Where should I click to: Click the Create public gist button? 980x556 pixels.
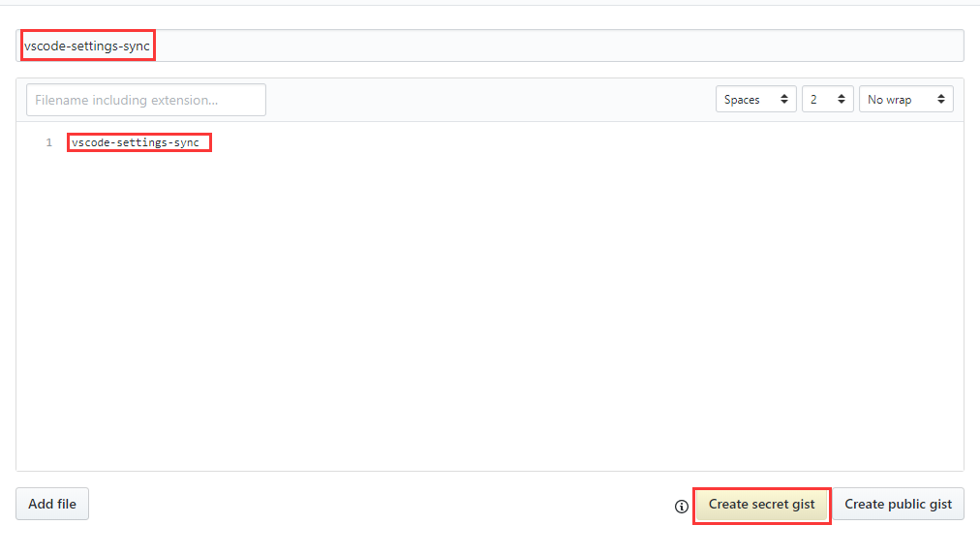[x=898, y=505]
